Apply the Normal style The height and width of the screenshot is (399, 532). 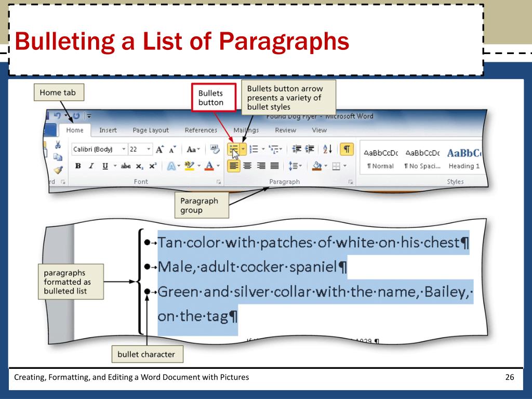click(x=380, y=158)
